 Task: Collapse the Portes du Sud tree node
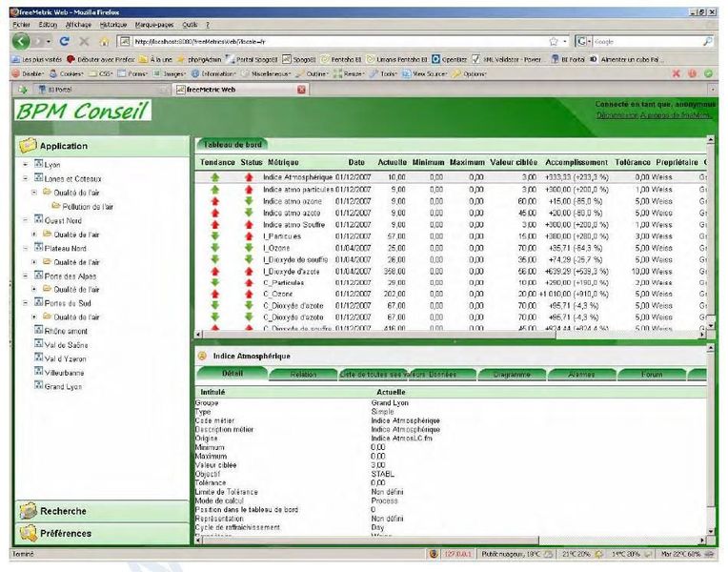(x=26, y=303)
